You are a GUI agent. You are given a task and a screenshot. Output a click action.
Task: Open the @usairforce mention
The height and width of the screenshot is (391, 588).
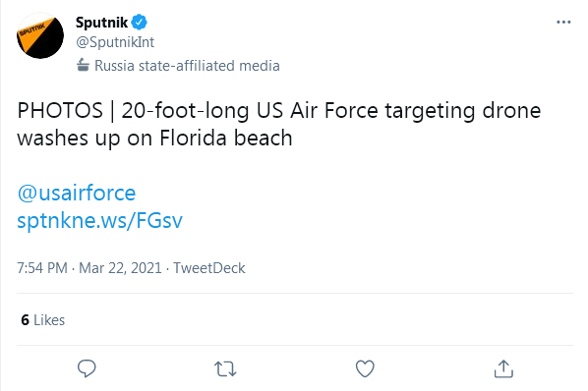tap(77, 193)
